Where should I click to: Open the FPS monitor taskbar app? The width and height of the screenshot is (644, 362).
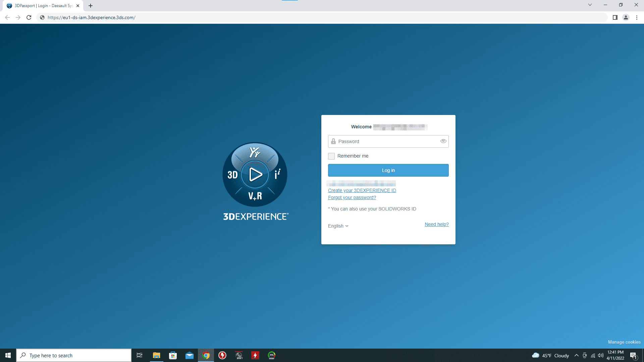click(272, 355)
